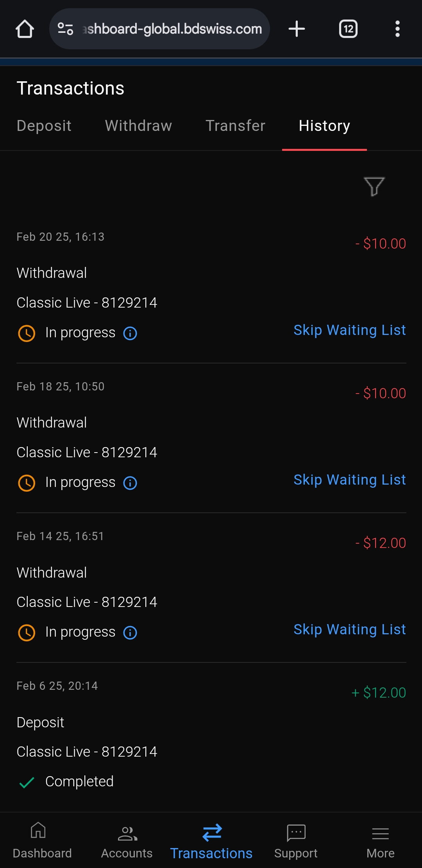
Task: Skip Waiting List for Feb 14 withdrawal
Action: point(350,630)
